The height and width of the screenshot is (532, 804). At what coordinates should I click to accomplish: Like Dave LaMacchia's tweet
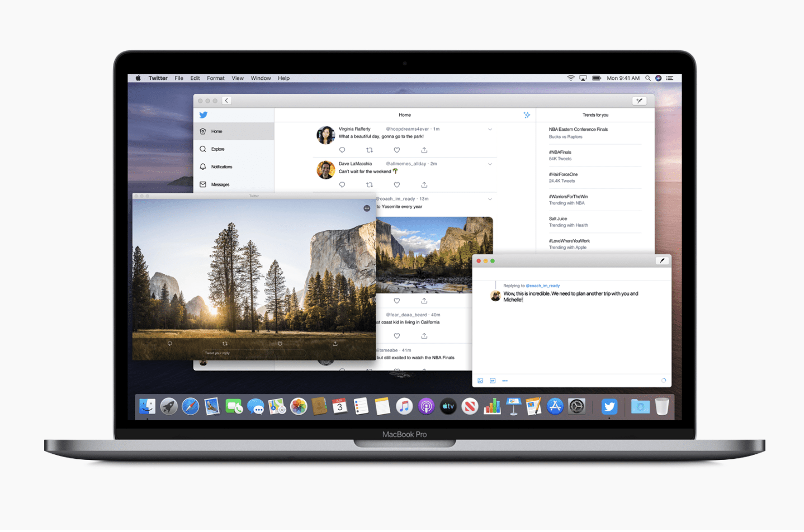pos(396,184)
